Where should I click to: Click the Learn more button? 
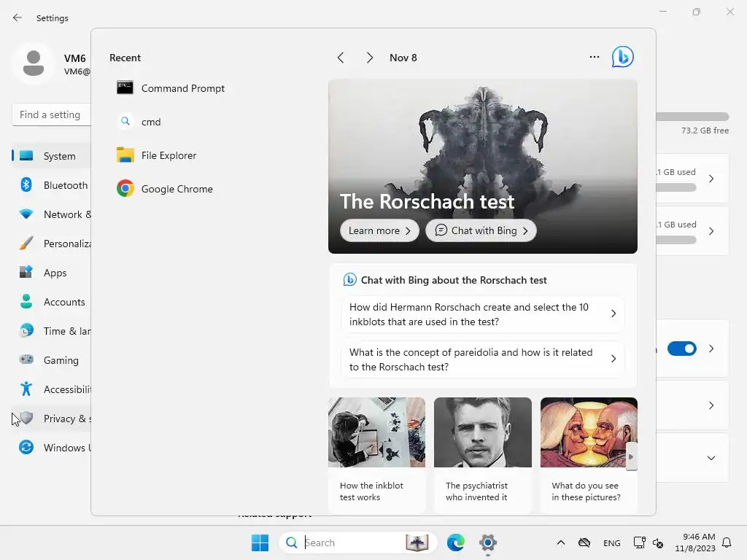379,230
